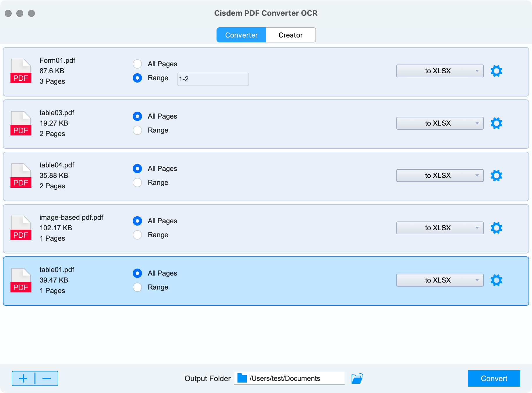The height and width of the screenshot is (393, 532).
Task: Remove selected file with the minus button
Action: [x=47, y=378]
